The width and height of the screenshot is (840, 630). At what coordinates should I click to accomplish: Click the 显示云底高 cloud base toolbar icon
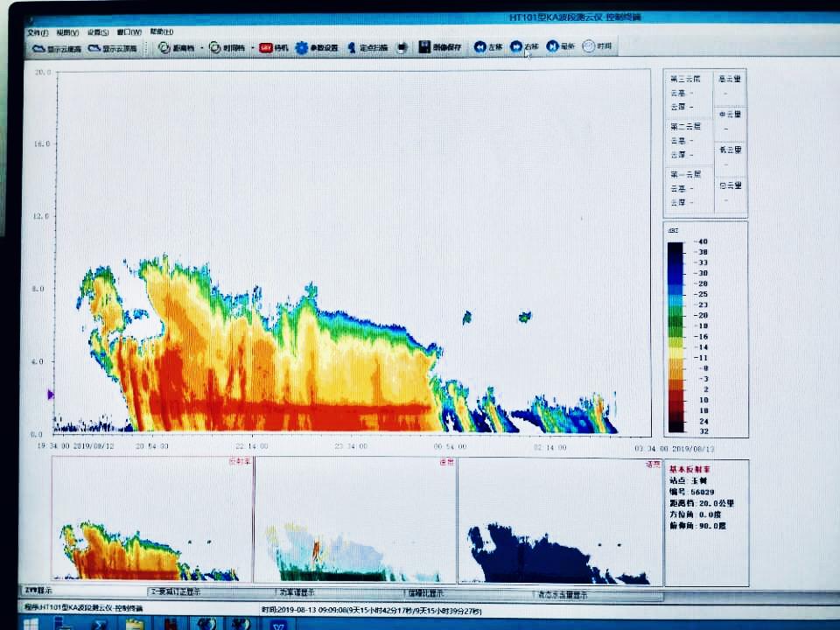point(56,49)
